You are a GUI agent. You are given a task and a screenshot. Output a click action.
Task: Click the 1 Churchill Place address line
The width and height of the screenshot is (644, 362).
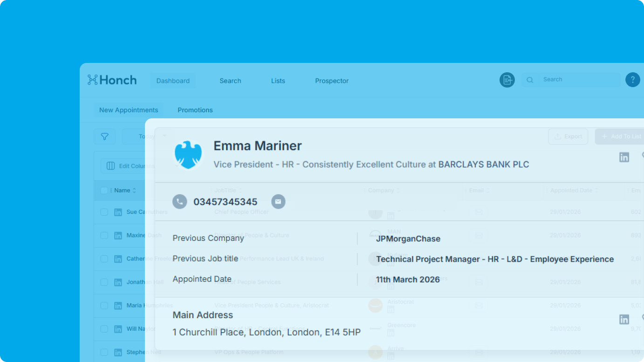pyautogui.click(x=267, y=332)
